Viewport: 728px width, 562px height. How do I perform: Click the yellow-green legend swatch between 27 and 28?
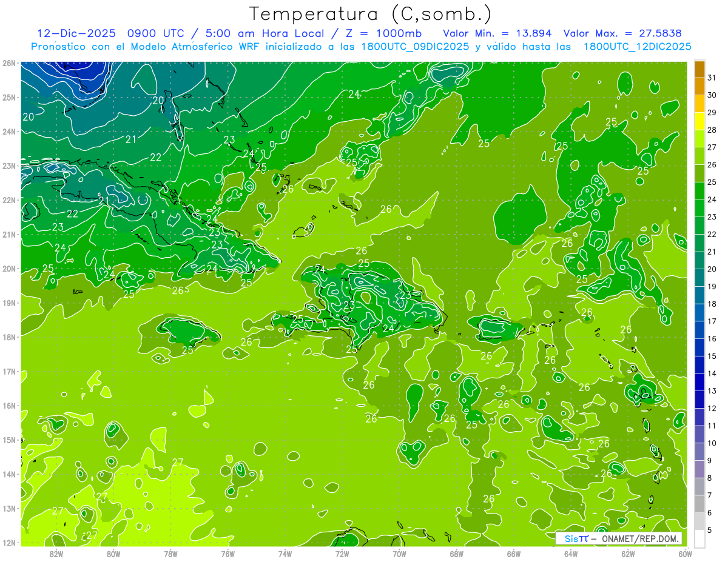tap(699, 139)
